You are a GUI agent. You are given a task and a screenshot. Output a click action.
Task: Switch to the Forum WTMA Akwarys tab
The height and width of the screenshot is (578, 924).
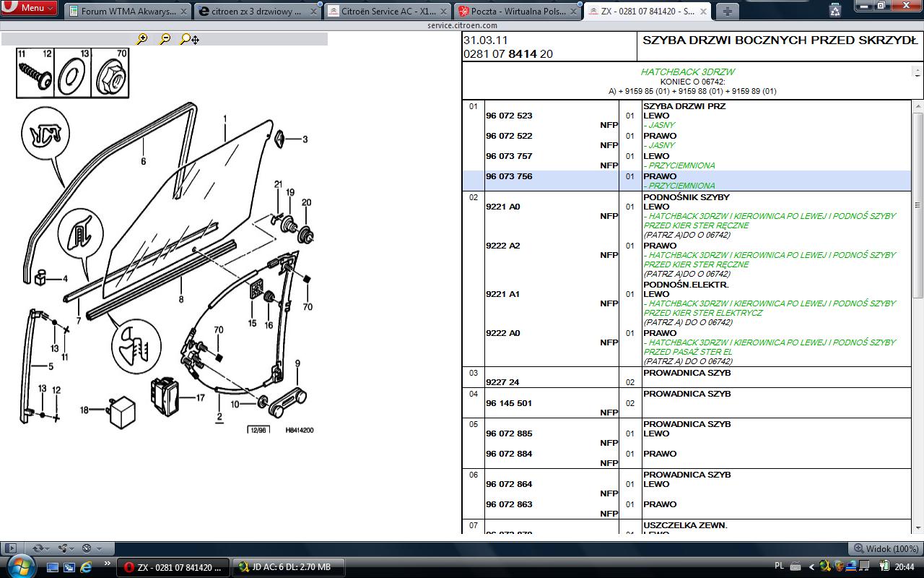(128, 12)
